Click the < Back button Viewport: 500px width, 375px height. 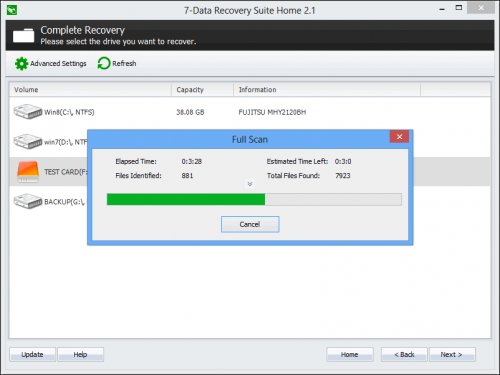coord(404,355)
